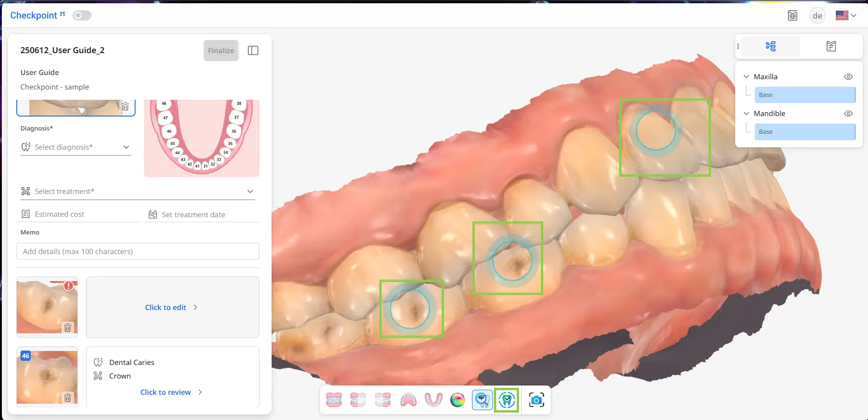Delete the thumbnail with red alert badge

[x=68, y=328]
